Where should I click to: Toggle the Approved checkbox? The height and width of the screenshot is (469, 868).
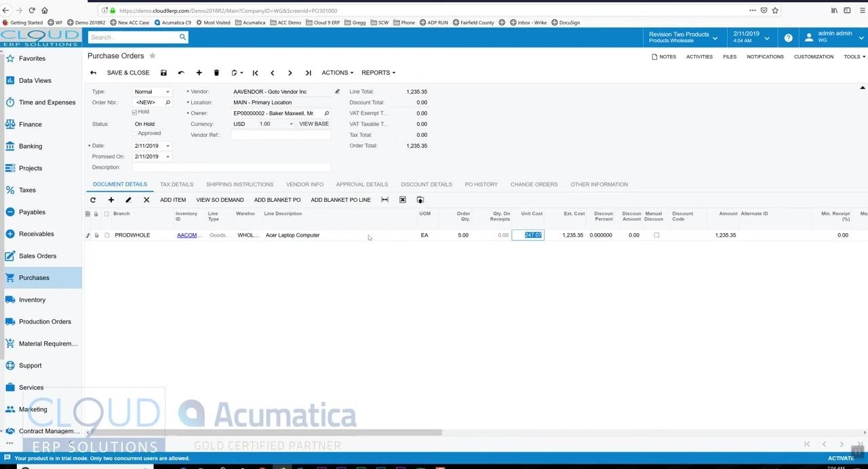point(134,134)
